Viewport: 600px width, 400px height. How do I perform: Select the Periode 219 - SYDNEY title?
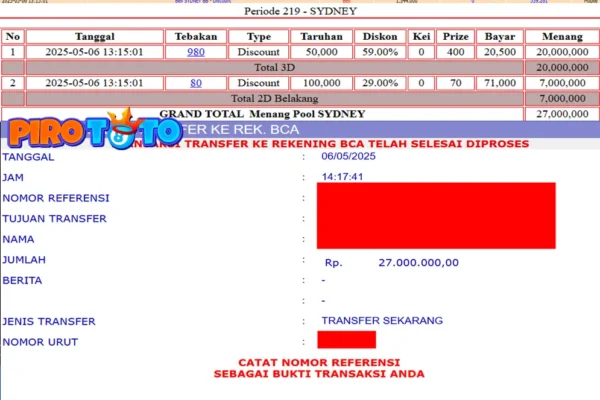click(299, 12)
